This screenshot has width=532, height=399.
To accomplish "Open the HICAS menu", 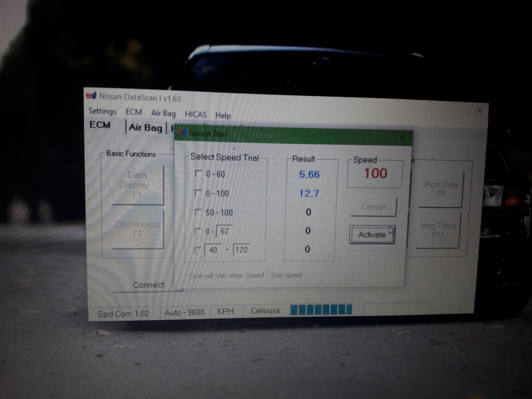I will point(196,114).
